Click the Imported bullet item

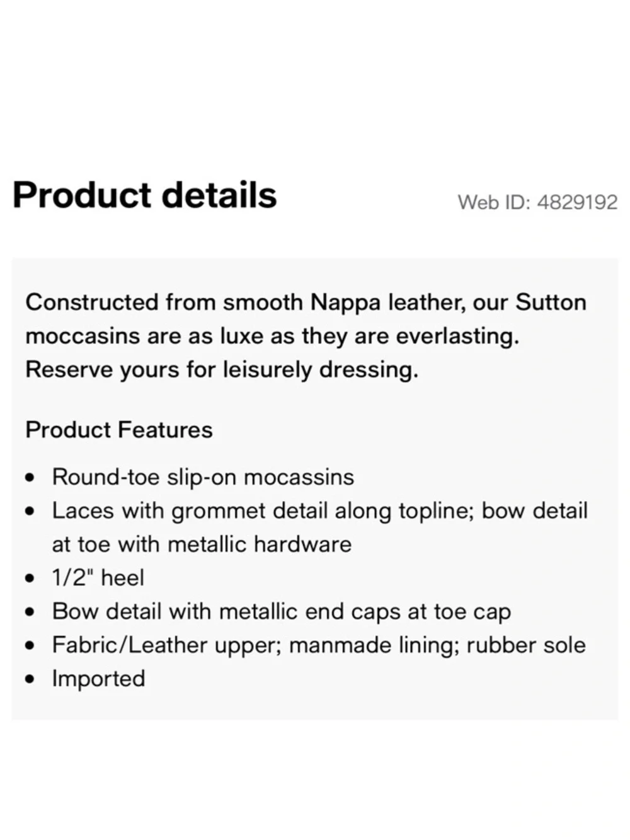[98, 678]
